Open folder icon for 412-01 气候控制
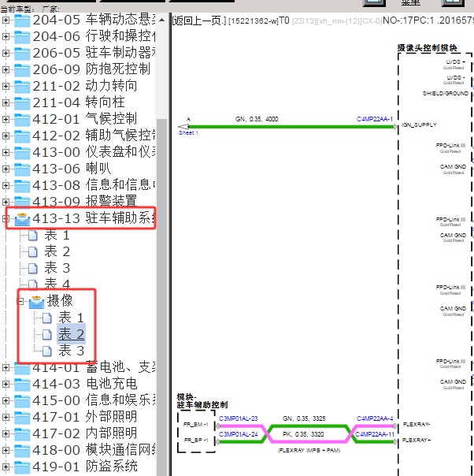474x476 pixels. click(22, 120)
